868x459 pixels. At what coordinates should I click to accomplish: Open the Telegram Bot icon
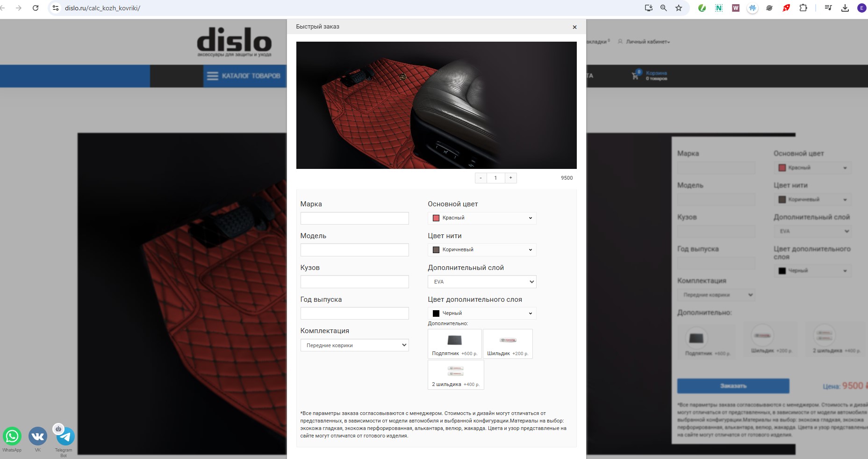click(65, 437)
